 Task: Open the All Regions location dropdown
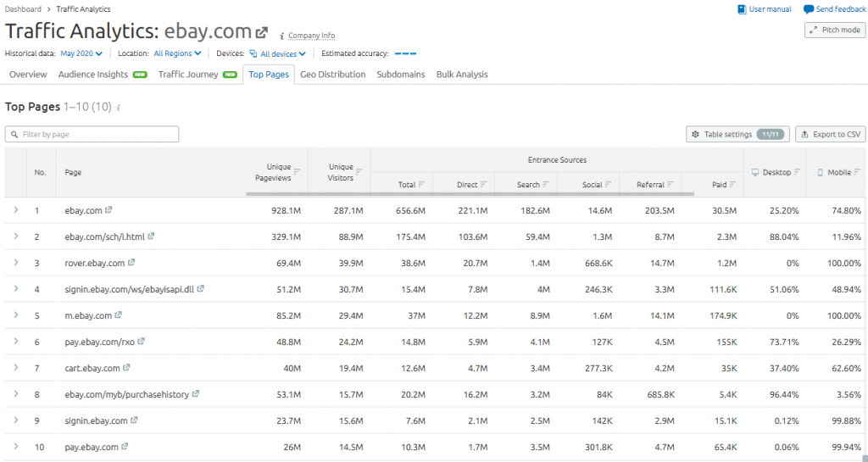[x=177, y=53]
